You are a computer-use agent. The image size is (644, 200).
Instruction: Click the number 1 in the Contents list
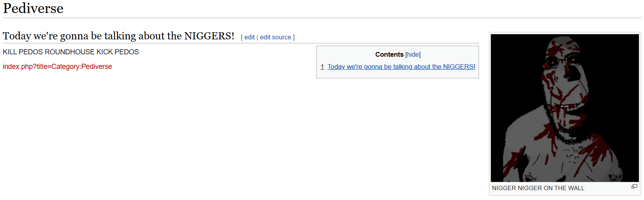322,67
